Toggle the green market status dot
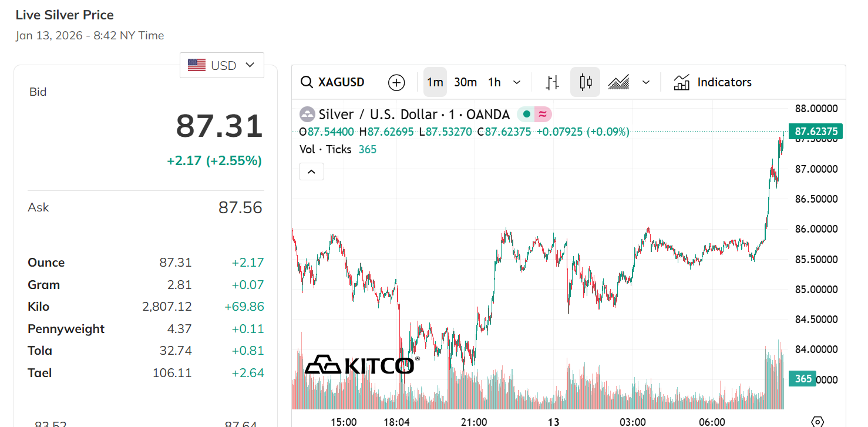868x427 pixels. 526,115
